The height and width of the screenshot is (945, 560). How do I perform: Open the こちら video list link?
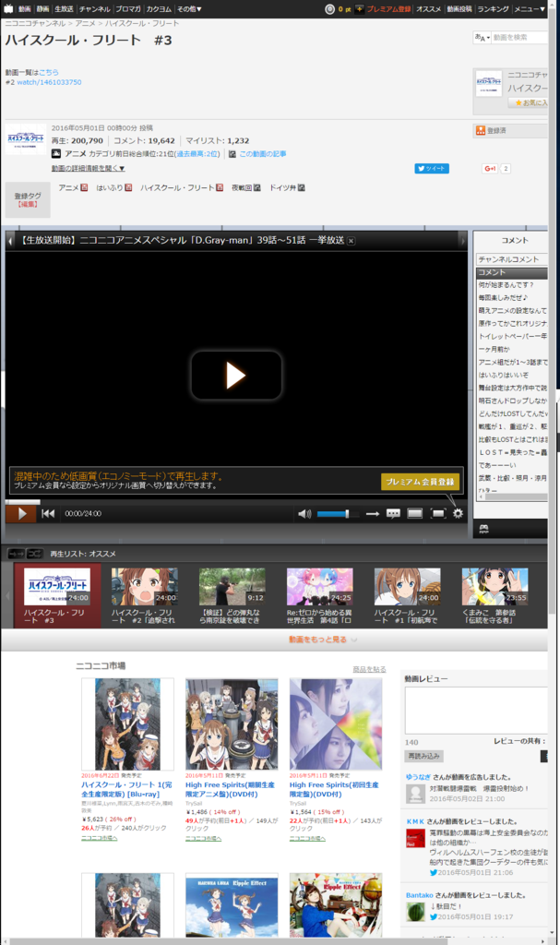[x=49, y=72]
